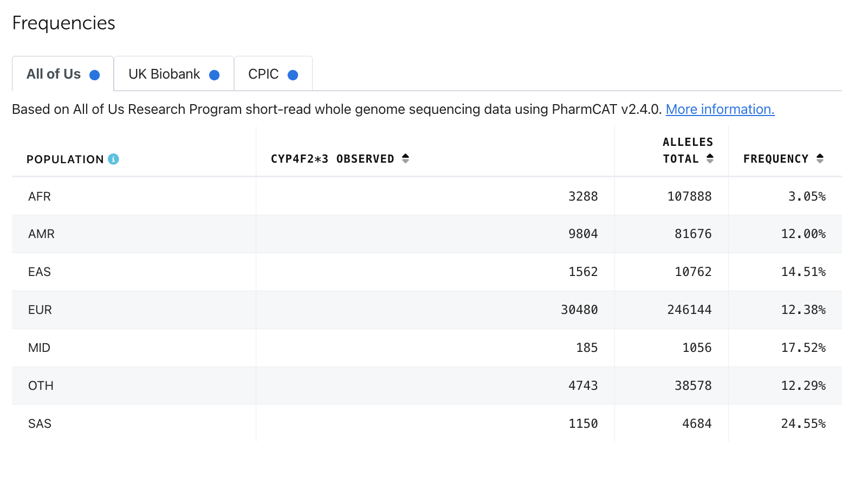Click observed value 9804
This screenshot has height=488, width=868.
583,234
